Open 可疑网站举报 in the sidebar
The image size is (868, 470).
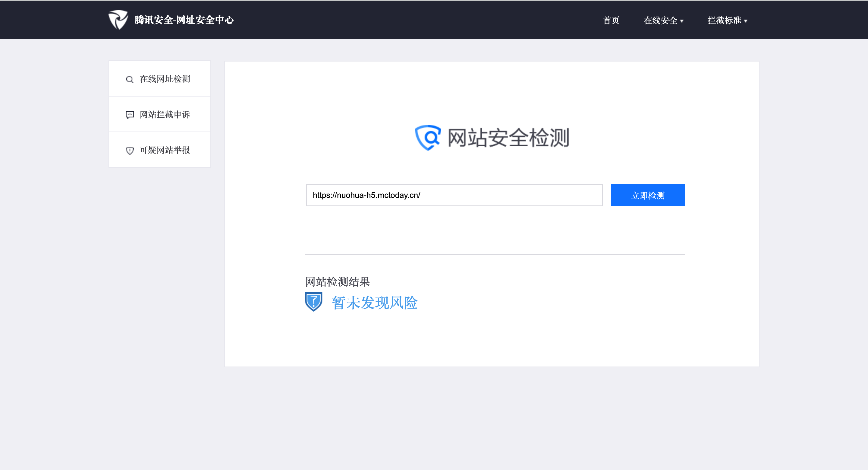tap(165, 150)
